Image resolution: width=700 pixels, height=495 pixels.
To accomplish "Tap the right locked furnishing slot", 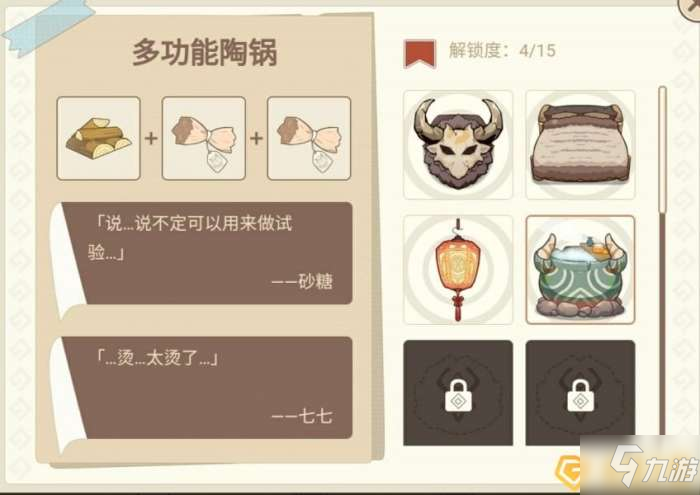I will click(x=580, y=393).
